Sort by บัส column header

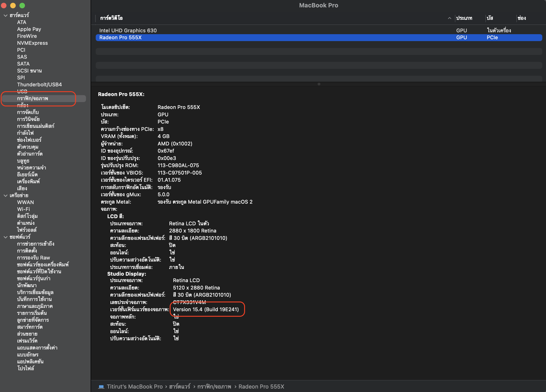(490, 18)
